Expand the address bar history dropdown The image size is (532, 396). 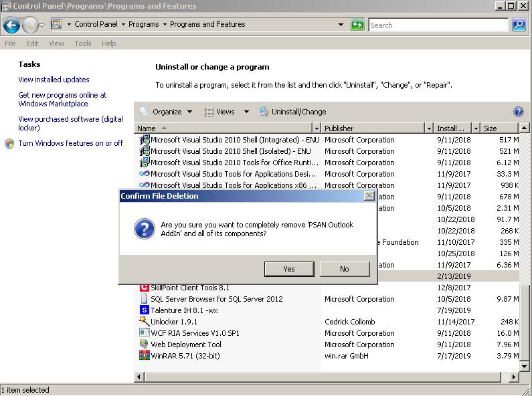pyautogui.click(x=341, y=25)
